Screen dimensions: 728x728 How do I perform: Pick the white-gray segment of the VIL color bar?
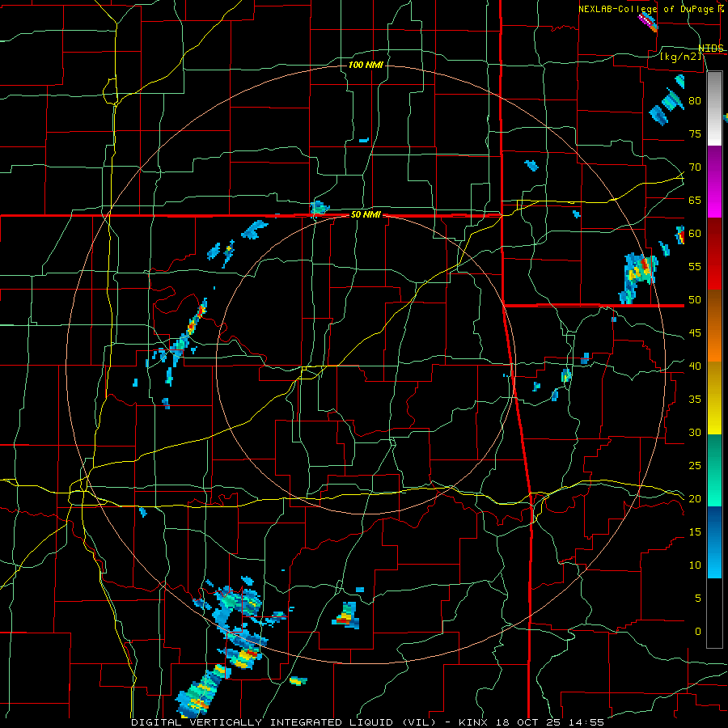click(714, 108)
